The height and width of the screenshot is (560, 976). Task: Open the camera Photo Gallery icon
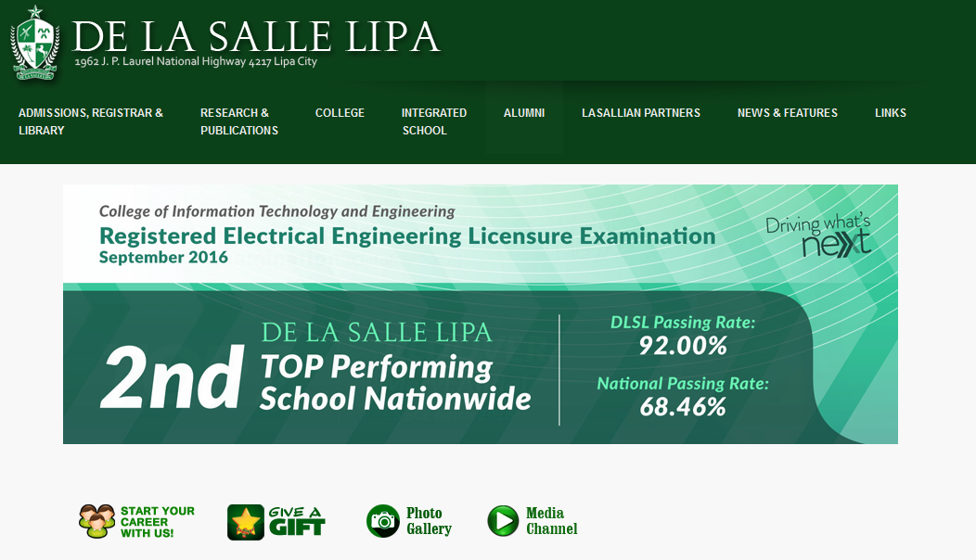pyautogui.click(x=383, y=521)
